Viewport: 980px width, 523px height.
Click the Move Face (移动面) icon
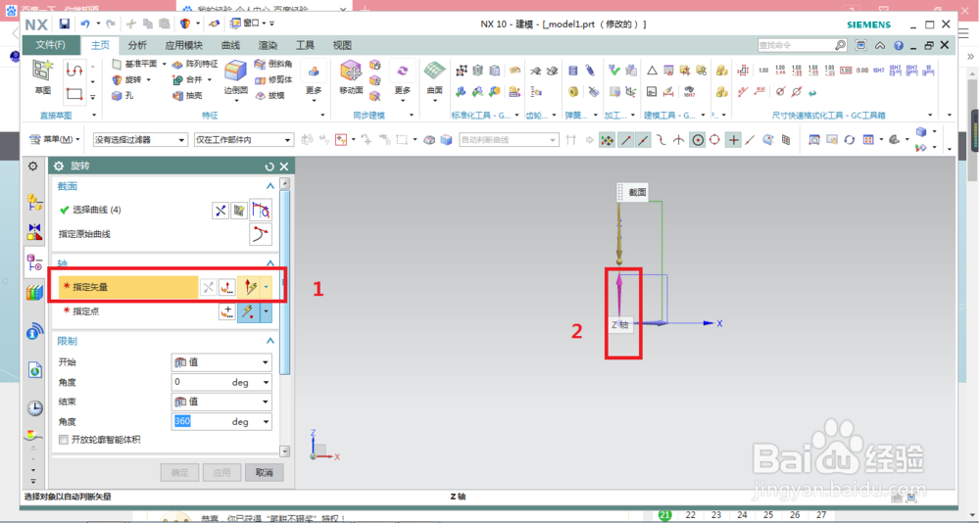coord(351,71)
